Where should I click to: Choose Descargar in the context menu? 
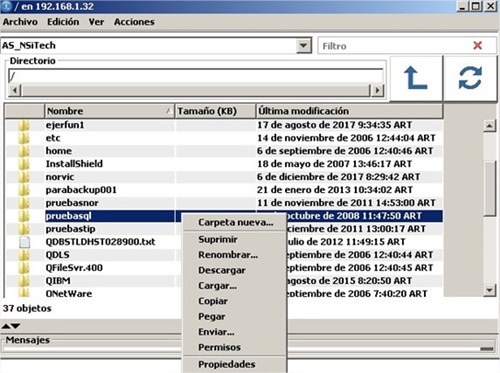[x=235, y=270]
